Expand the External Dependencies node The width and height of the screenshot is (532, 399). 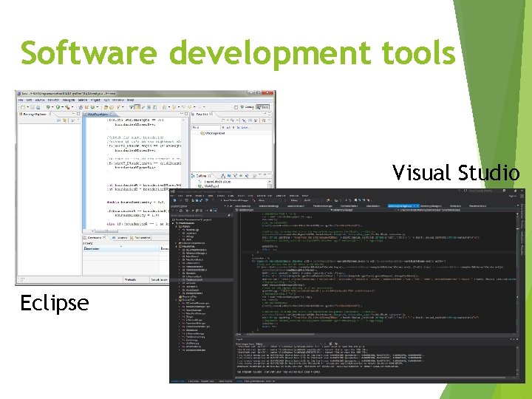176,243
